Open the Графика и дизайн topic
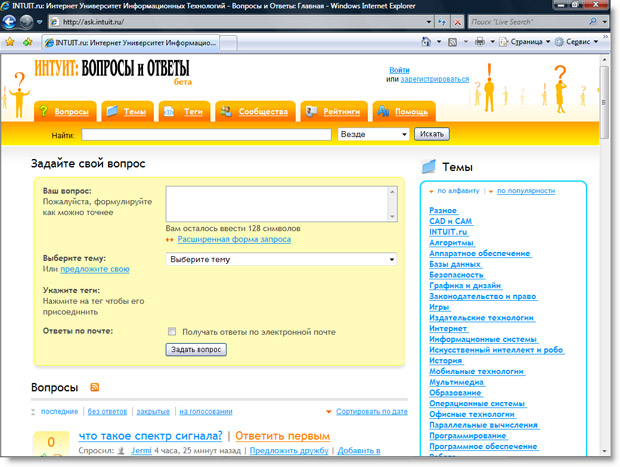The width and height of the screenshot is (620, 467). 465,285
